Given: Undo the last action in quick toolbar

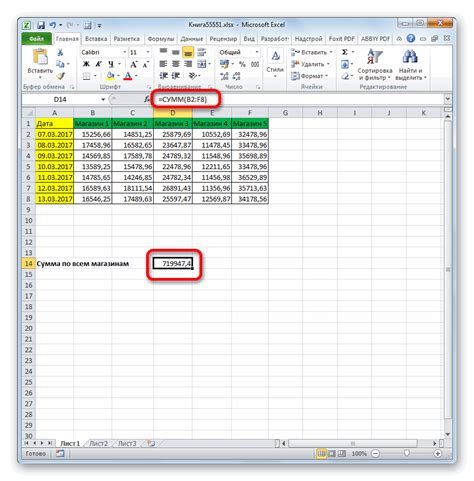Looking at the screenshot, I should [x=53, y=25].
